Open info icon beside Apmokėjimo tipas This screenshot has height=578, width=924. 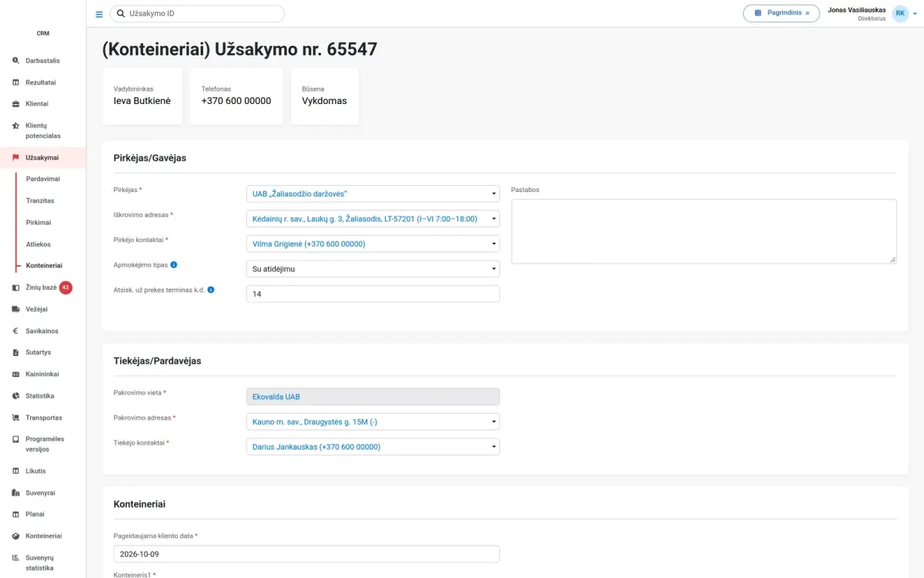(x=174, y=265)
